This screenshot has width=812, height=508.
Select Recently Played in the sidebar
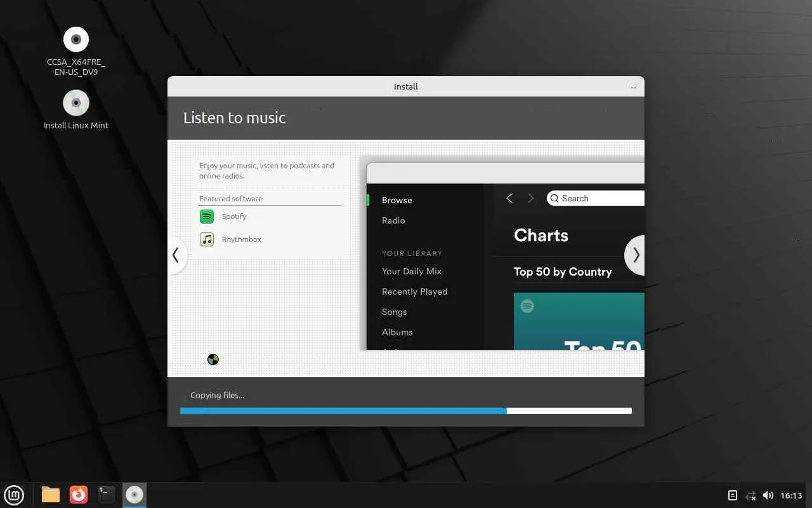point(415,291)
